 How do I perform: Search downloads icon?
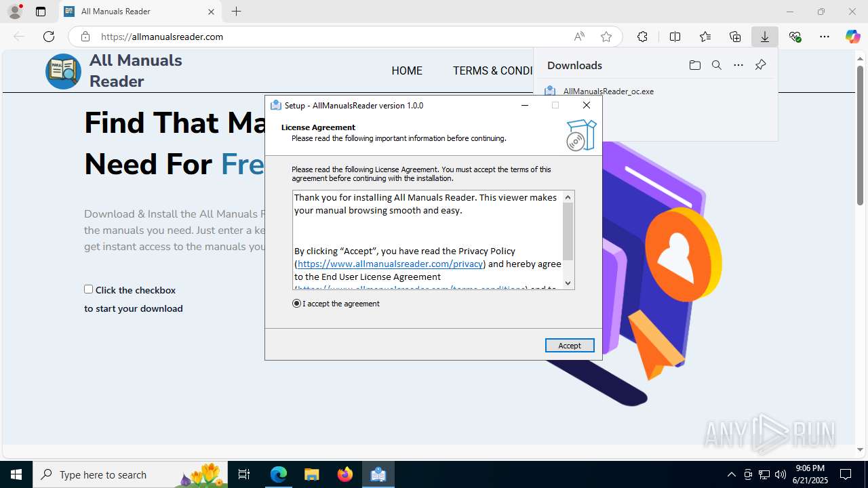tap(716, 65)
